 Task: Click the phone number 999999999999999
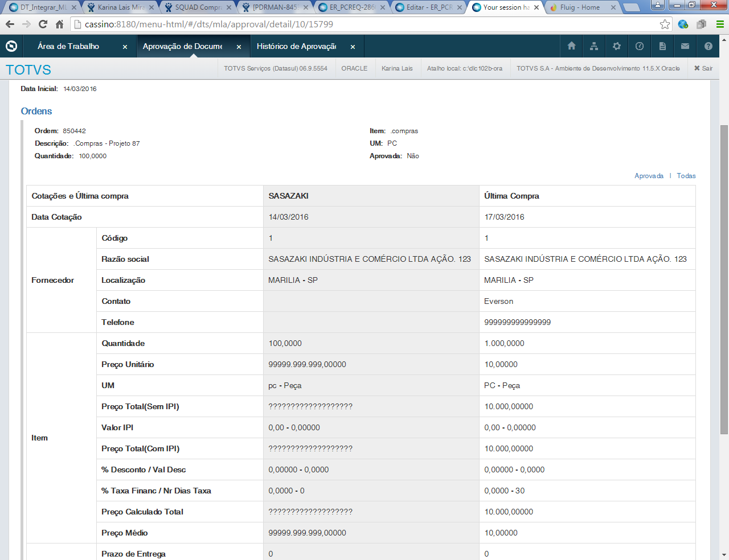(517, 322)
